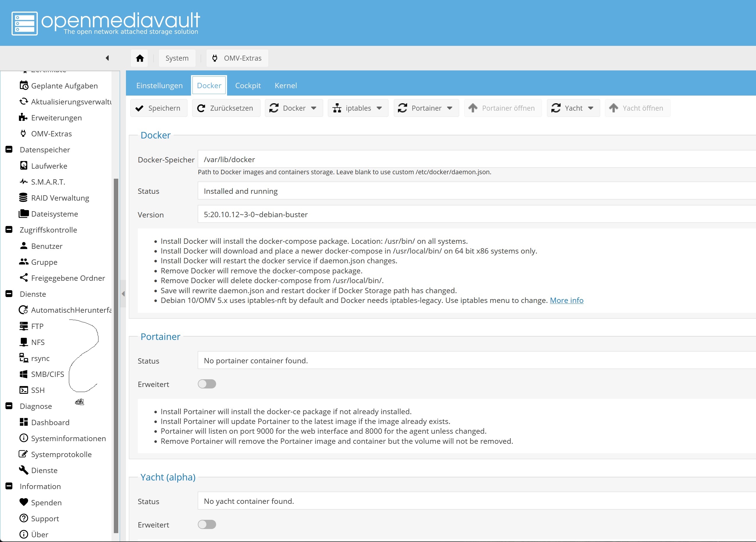Switch to the Kernel tab

coord(286,86)
